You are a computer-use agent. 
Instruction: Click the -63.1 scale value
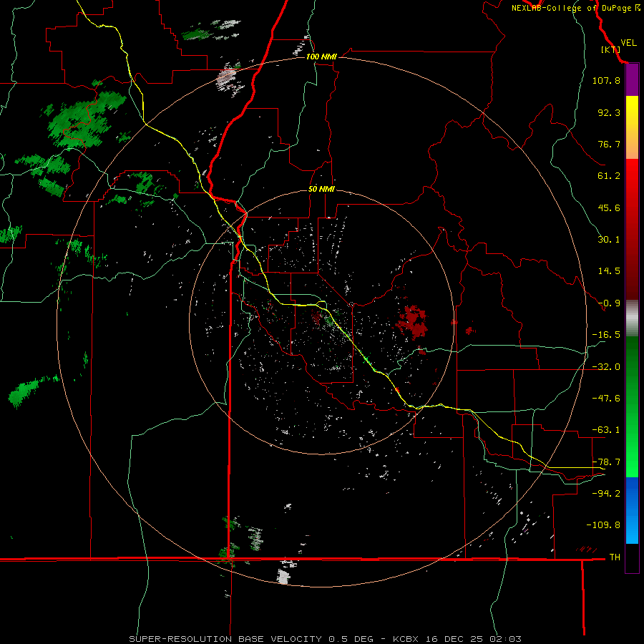[606, 430]
